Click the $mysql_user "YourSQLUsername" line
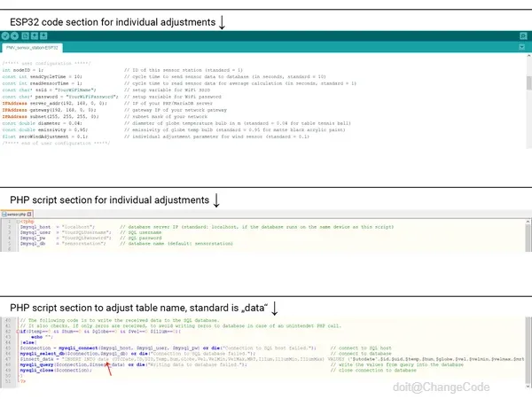Viewport: 532px width, 399px height. click(66, 232)
